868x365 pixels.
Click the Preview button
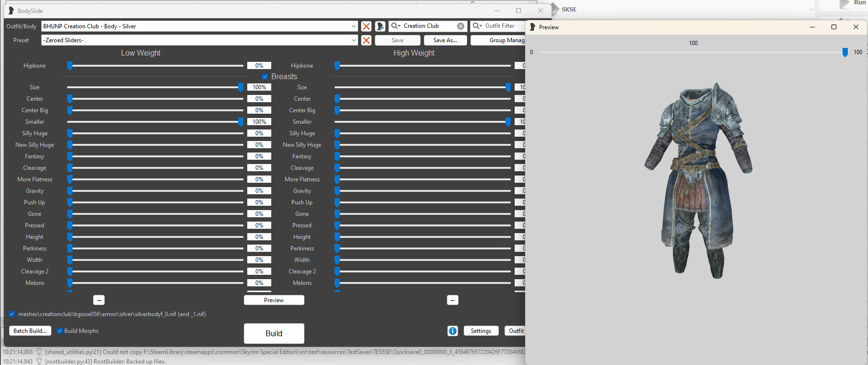274,300
